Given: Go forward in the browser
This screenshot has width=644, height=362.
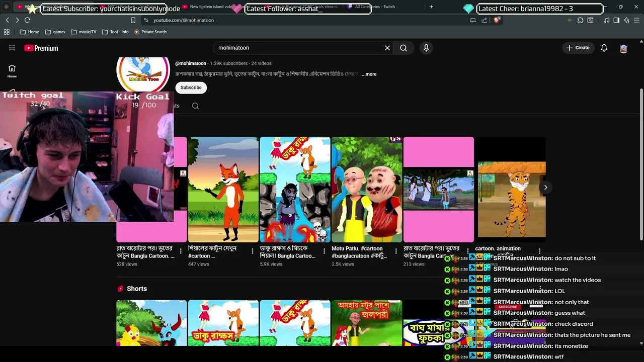Looking at the screenshot, I should [17, 20].
